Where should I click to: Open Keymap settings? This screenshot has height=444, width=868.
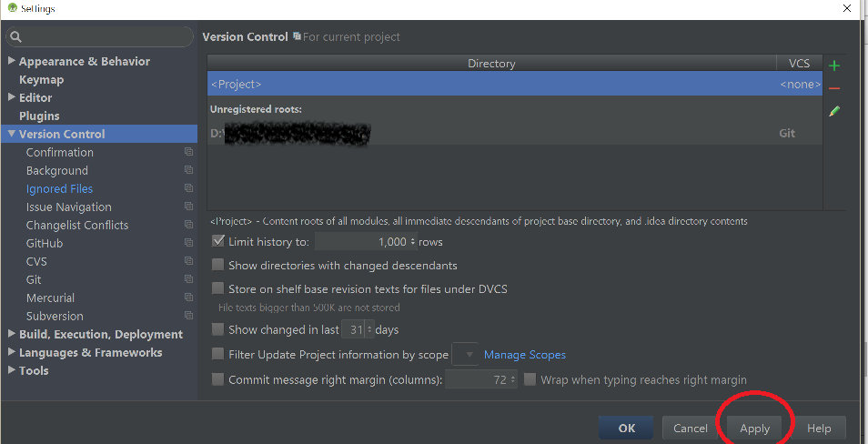pyautogui.click(x=42, y=80)
